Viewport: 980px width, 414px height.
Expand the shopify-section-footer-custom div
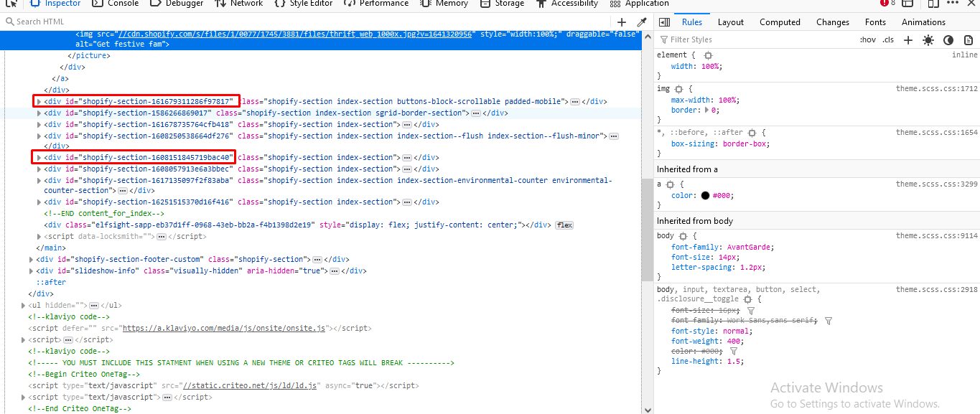pos(32,260)
